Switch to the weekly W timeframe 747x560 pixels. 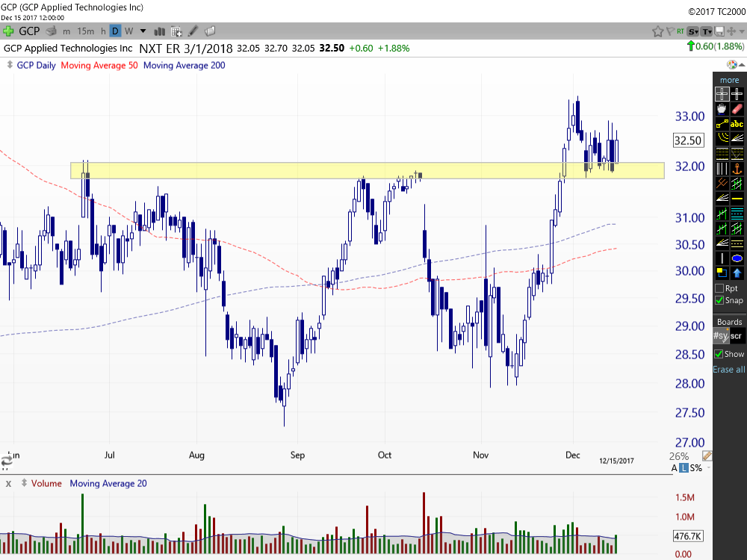pyautogui.click(x=128, y=31)
